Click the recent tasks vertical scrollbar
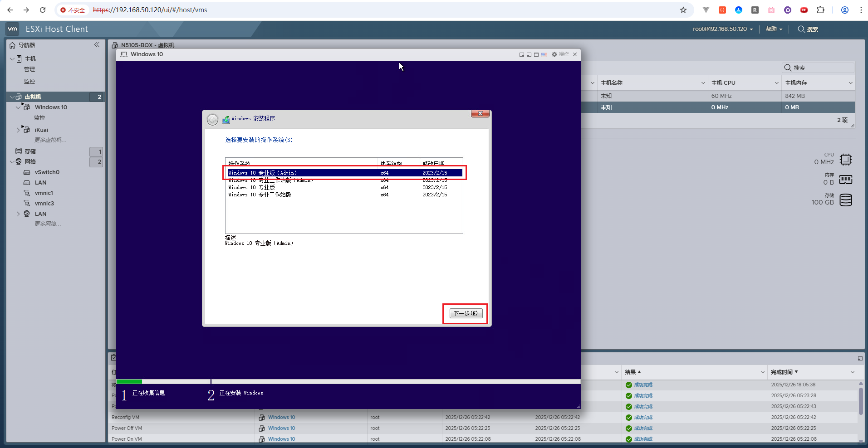 click(x=861, y=401)
